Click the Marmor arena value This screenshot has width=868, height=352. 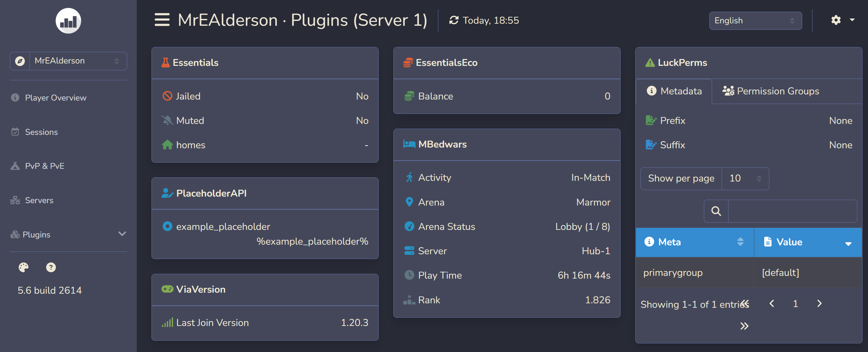coord(593,202)
